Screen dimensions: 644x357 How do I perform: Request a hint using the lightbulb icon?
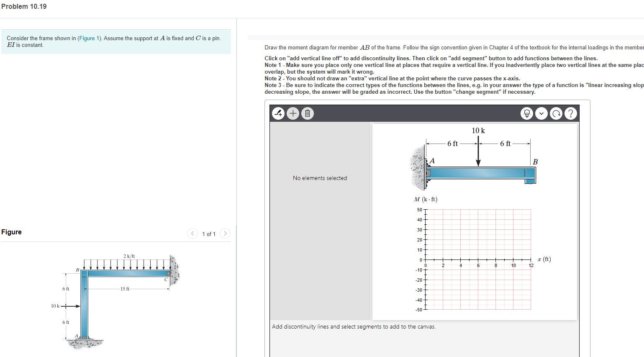click(x=527, y=113)
